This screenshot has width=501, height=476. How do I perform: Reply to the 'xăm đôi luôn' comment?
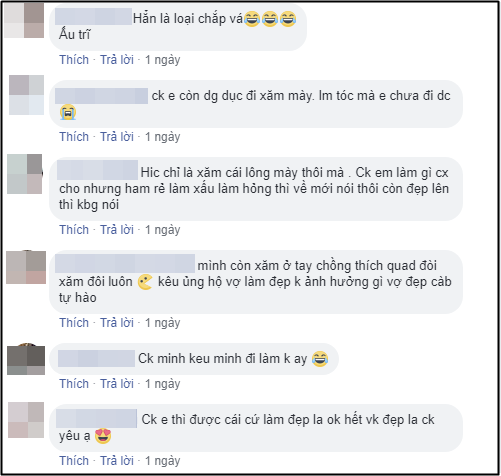pyautogui.click(x=117, y=323)
